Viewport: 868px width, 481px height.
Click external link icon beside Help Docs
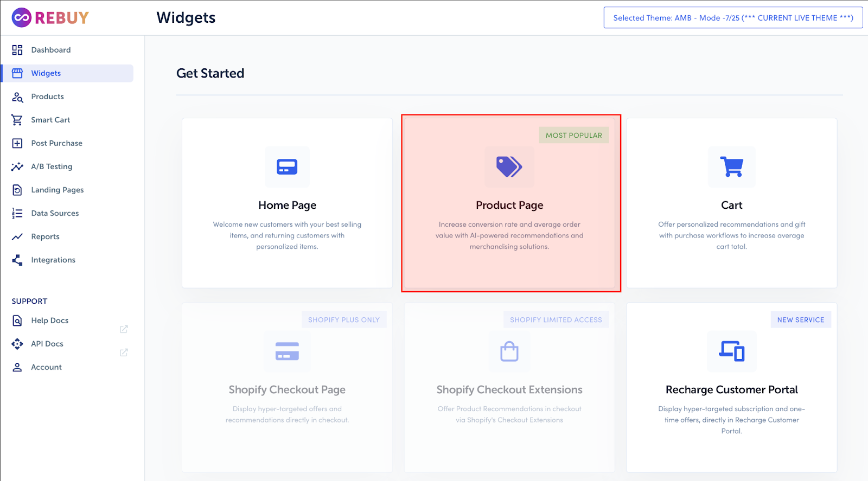pyautogui.click(x=124, y=329)
